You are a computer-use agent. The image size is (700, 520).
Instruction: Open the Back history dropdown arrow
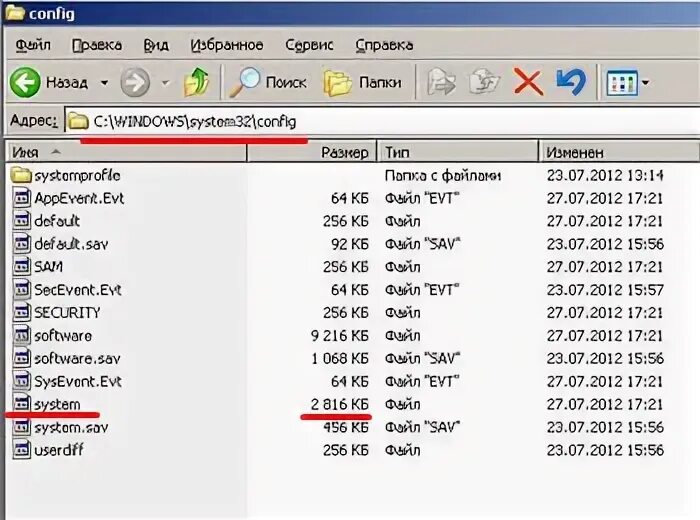pyautogui.click(x=104, y=83)
